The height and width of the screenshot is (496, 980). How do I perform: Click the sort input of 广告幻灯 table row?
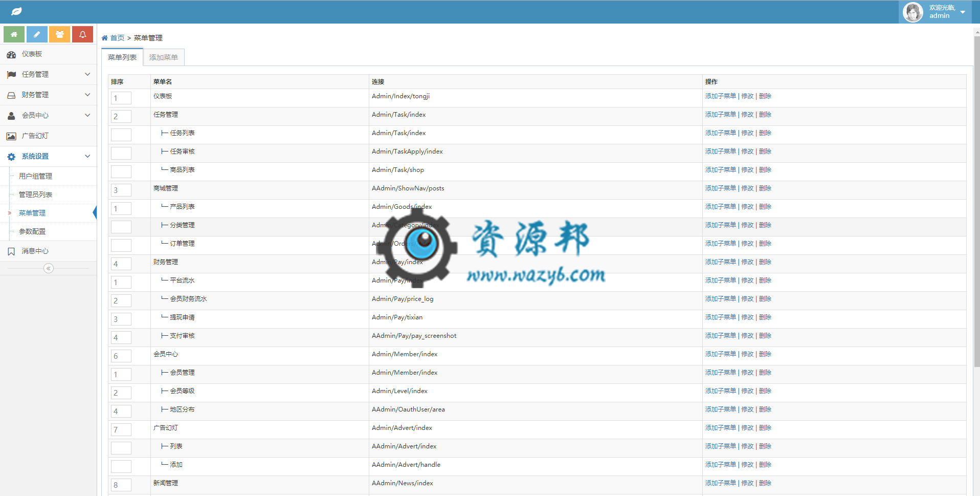[x=121, y=429]
